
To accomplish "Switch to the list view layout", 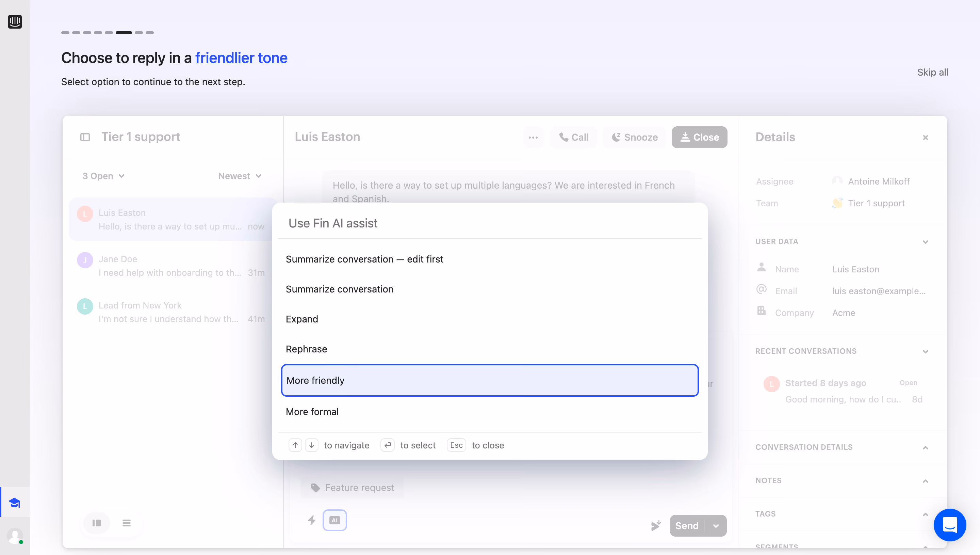I will [127, 523].
